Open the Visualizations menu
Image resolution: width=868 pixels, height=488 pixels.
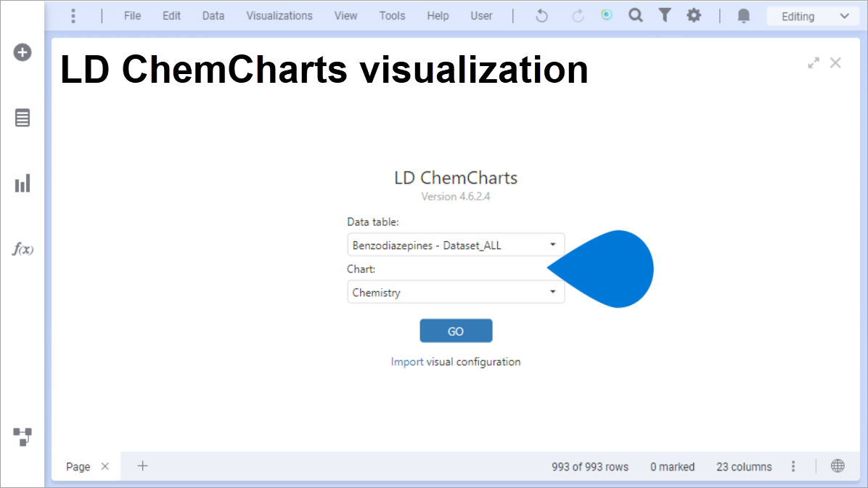279,15
